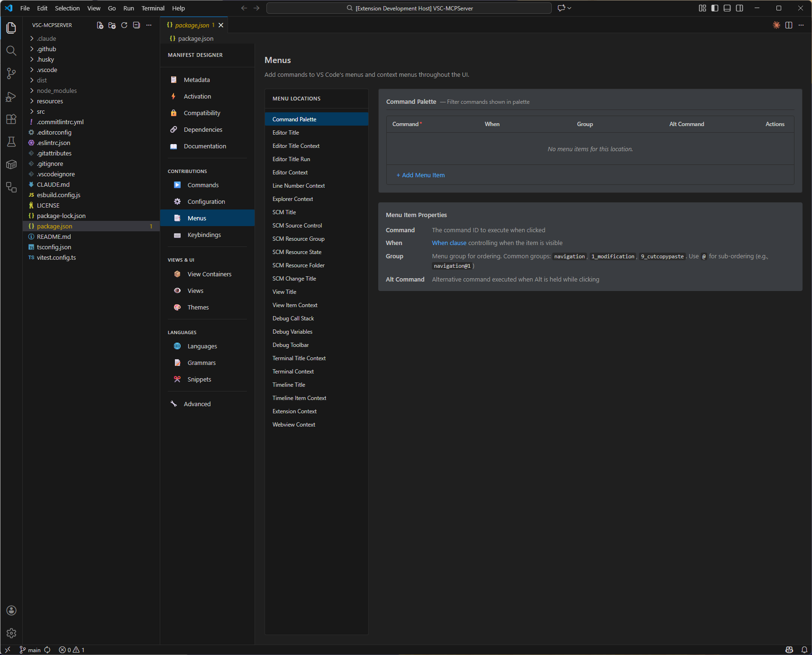Click the orange starburst icon in editor toolbar
Screen dimensions: 812x655
click(x=776, y=25)
